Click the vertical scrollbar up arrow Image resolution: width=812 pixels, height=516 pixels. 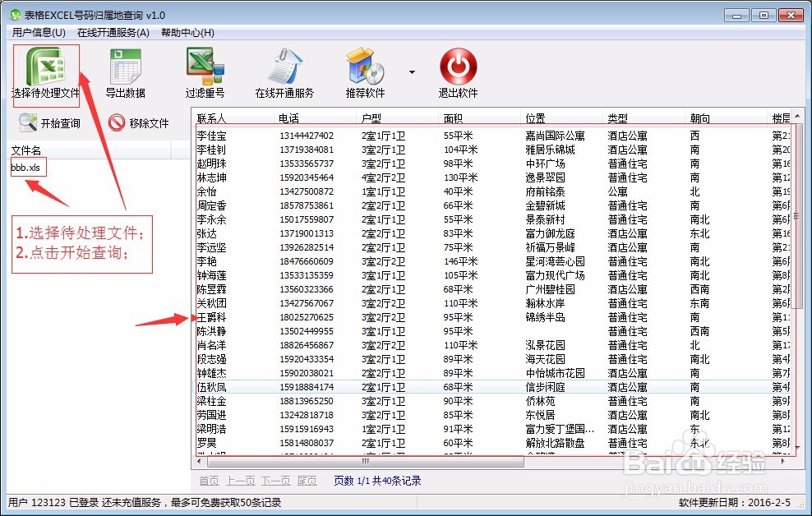coord(797,116)
